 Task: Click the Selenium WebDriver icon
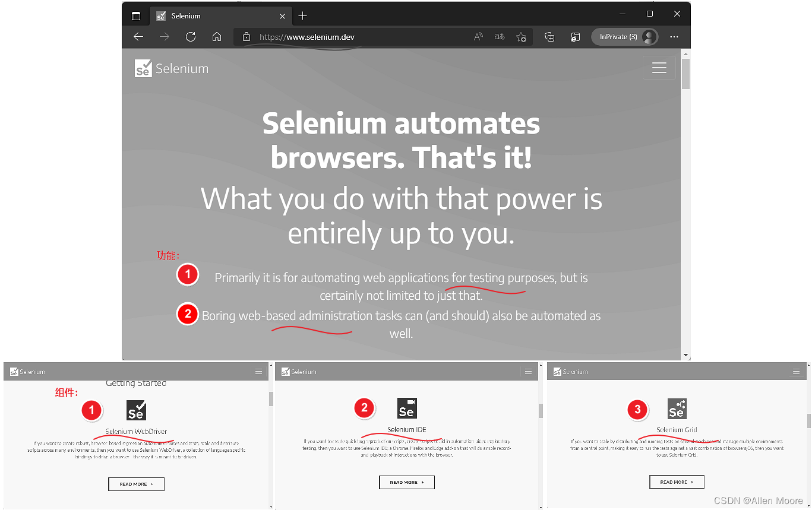[136, 410]
